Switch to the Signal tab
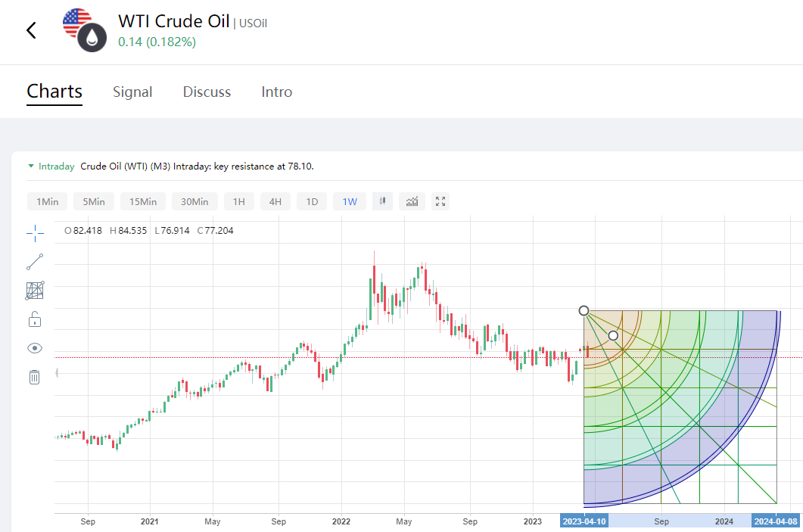The image size is (803, 532). click(x=132, y=92)
